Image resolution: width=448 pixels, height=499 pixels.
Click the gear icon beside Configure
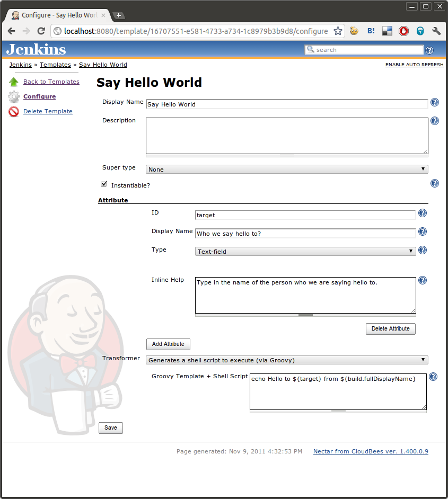coord(14,96)
